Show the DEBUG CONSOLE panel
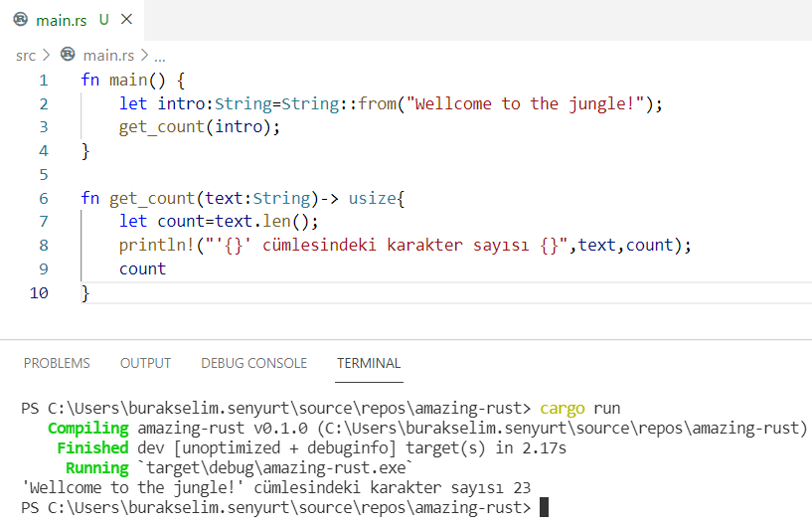This screenshot has height=530, width=812. [x=253, y=363]
